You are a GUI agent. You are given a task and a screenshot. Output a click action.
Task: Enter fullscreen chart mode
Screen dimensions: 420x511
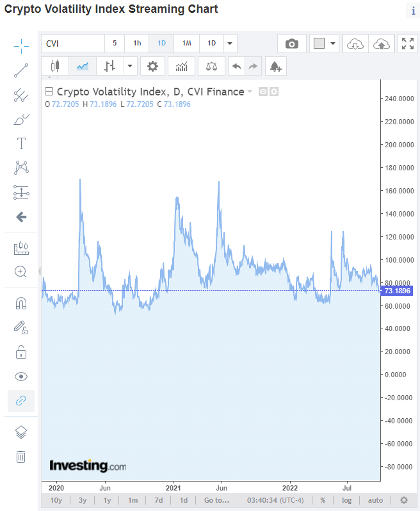pos(408,44)
